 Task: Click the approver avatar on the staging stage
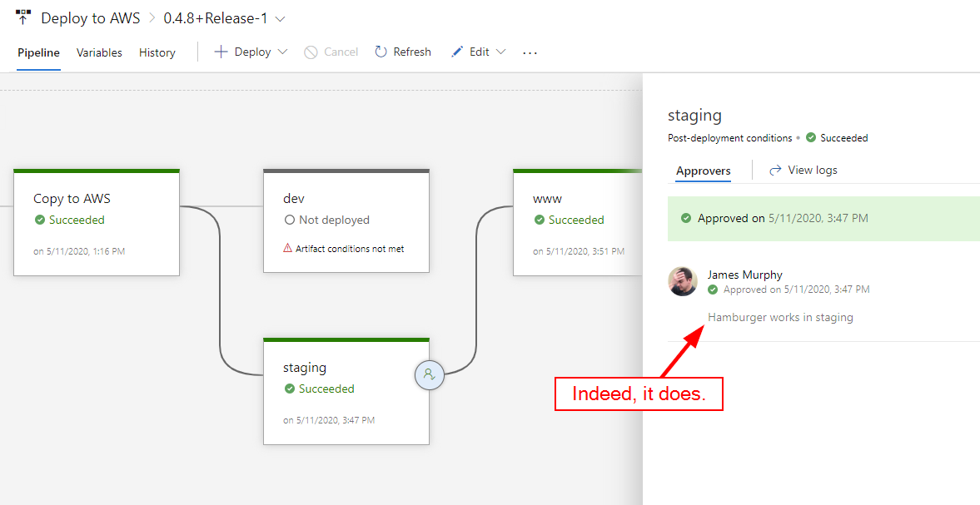click(430, 375)
